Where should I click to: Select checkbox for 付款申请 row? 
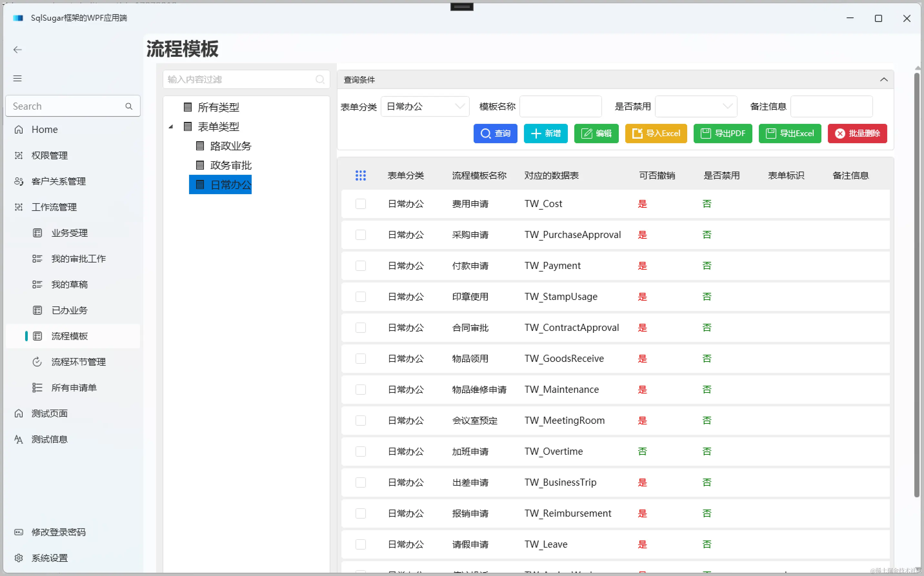coord(360,266)
